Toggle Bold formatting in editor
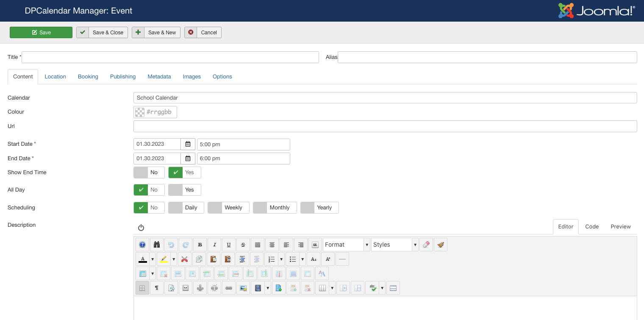Viewport: 644px width, 320px height. (200, 245)
